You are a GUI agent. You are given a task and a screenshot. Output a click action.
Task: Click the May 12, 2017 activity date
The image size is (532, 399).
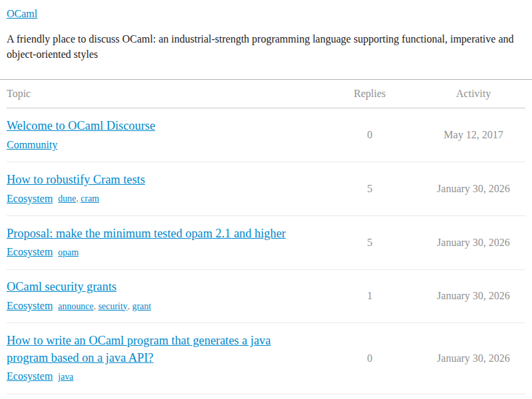473,135
